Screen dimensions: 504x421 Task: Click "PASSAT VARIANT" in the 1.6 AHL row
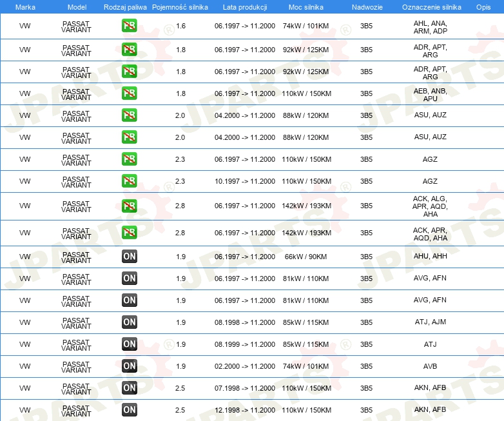coord(76,26)
